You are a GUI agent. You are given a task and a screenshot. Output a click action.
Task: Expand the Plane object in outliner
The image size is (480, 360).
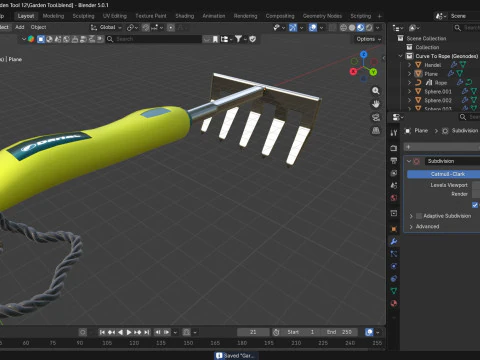[x=410, y=74]
